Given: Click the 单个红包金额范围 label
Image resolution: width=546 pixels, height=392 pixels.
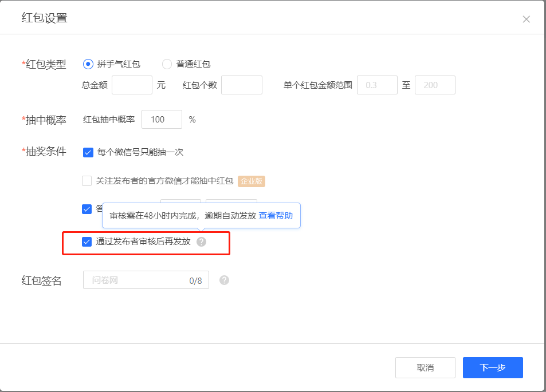Looking at the screenshot, I should [318, 85].
